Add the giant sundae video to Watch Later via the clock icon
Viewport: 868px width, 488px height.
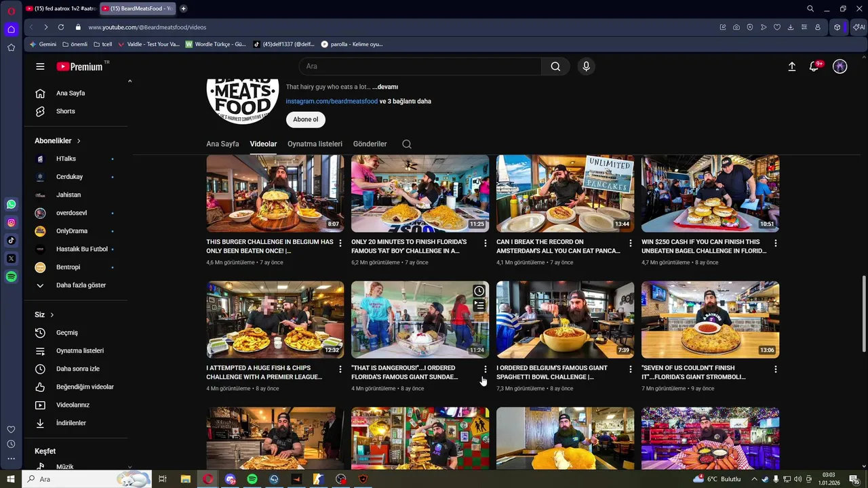tap(479, 291)
